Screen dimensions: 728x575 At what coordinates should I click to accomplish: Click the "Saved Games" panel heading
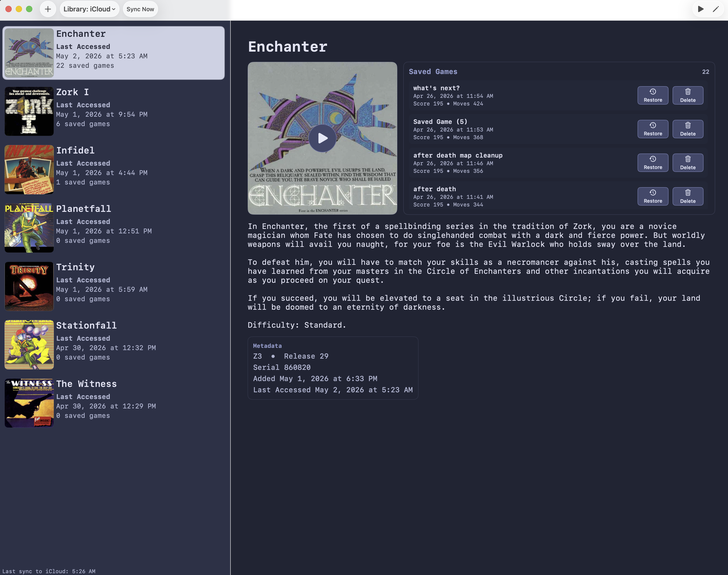pyautogui.click(x=433, y=72)
